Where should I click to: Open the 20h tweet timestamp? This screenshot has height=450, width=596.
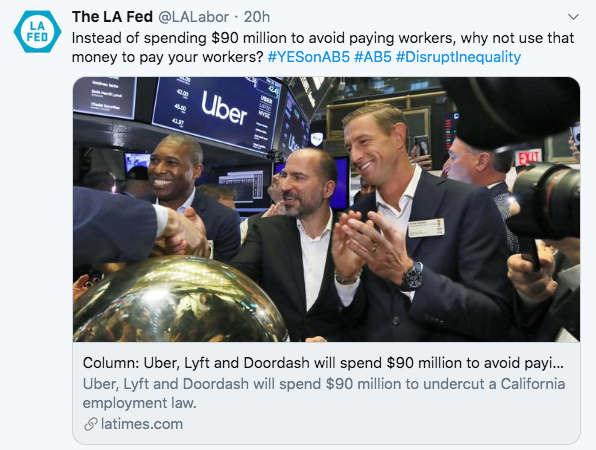pyautogui.click(x=257, y=17)
